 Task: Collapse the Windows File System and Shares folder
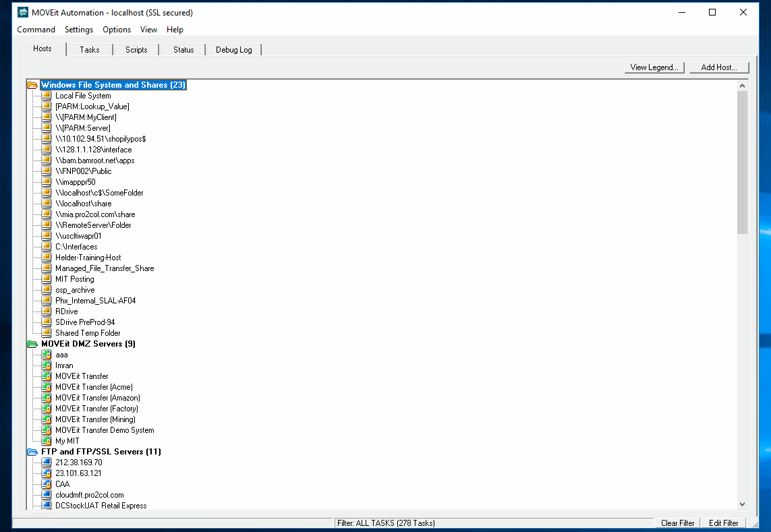(32, 85)
